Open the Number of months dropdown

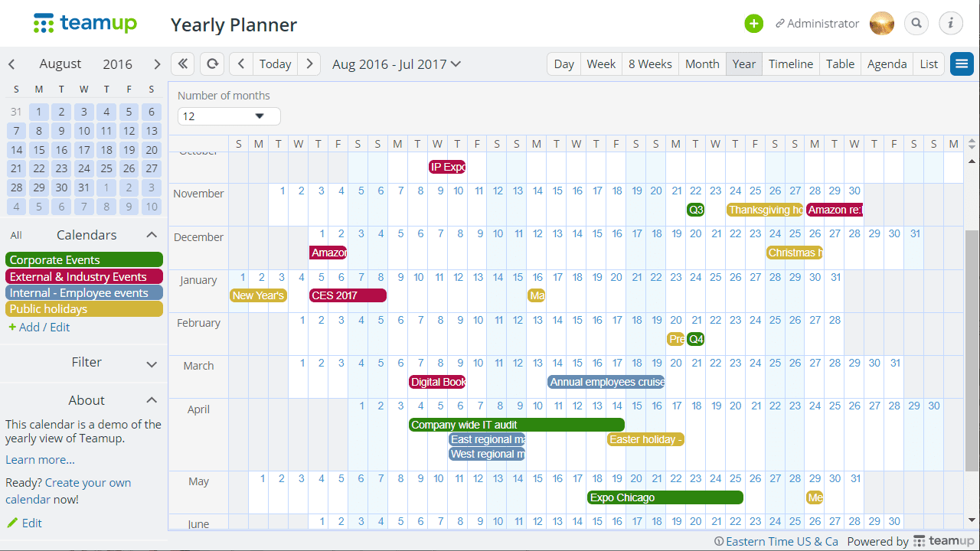pos(228,116)
